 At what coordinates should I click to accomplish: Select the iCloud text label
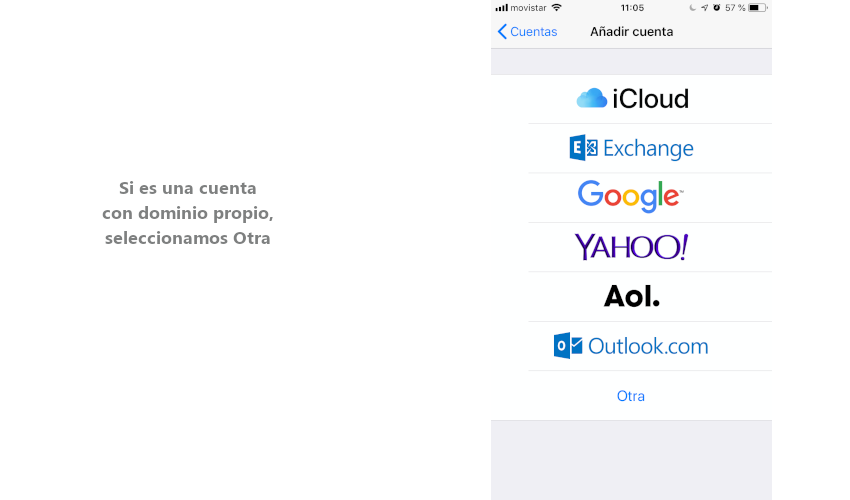coord(650,98)
